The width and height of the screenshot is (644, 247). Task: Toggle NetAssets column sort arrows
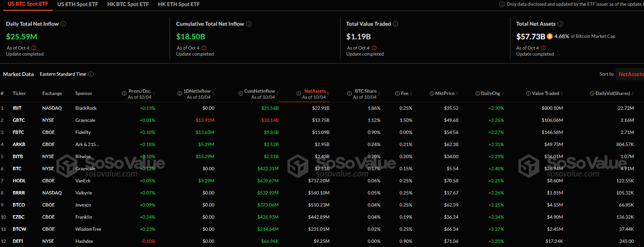click(x=328, y=93)
